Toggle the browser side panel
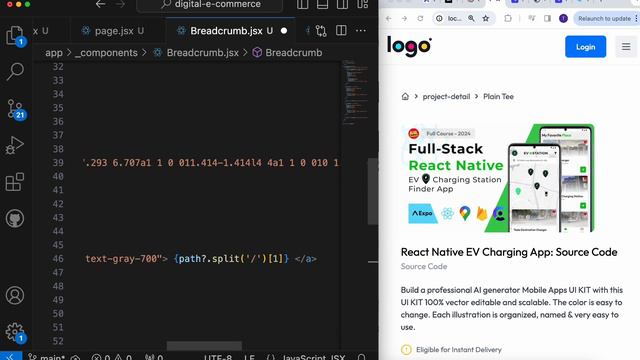The height and width of the screenshot is (360, 640). pos(547,18)
